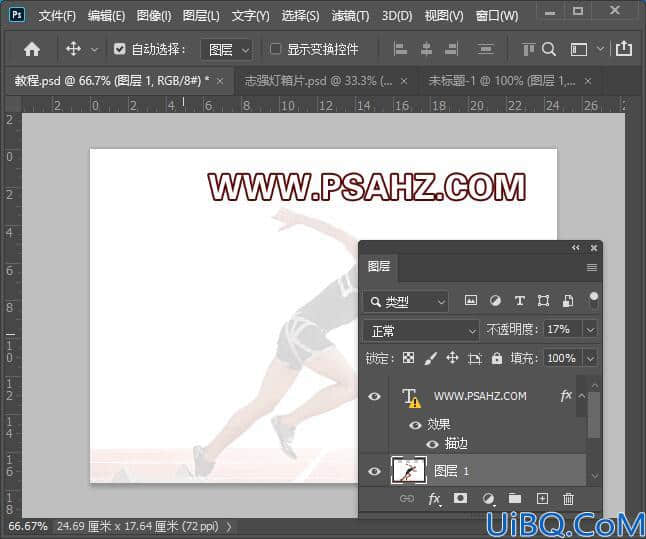
Task: Lock layer position move icon
Action: [x=452, y=358]
